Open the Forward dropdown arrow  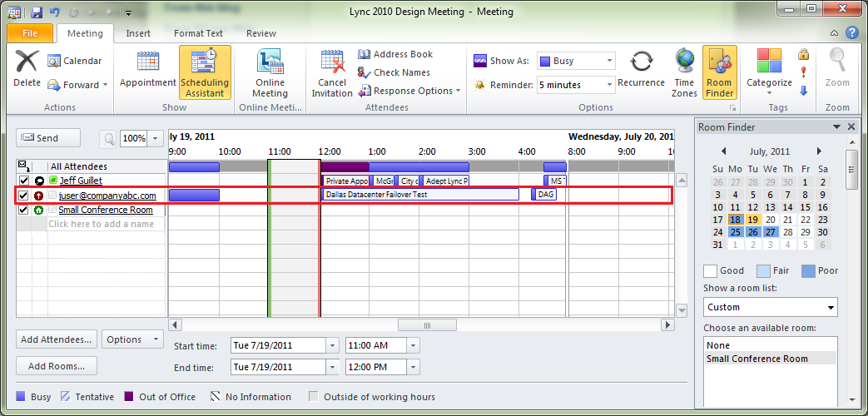click(x=105, y=85)
